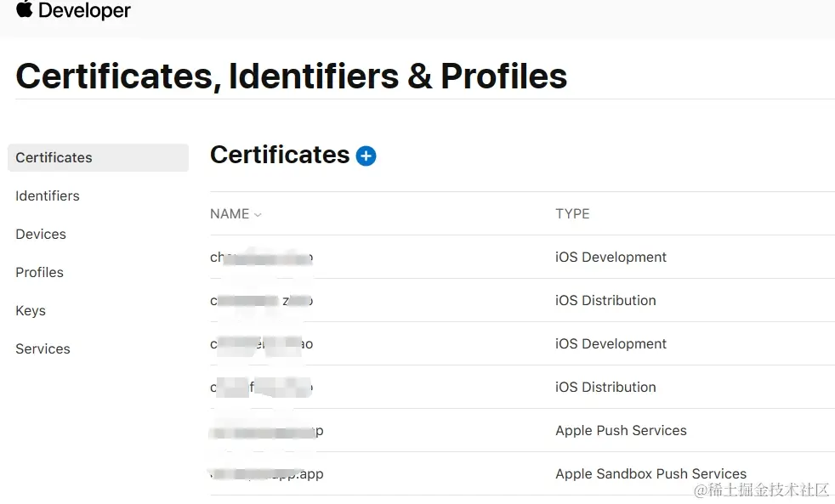This screenshot has width=835, height=504.
Task: Select the second iOS Development certificate
Action: (611, 343)
